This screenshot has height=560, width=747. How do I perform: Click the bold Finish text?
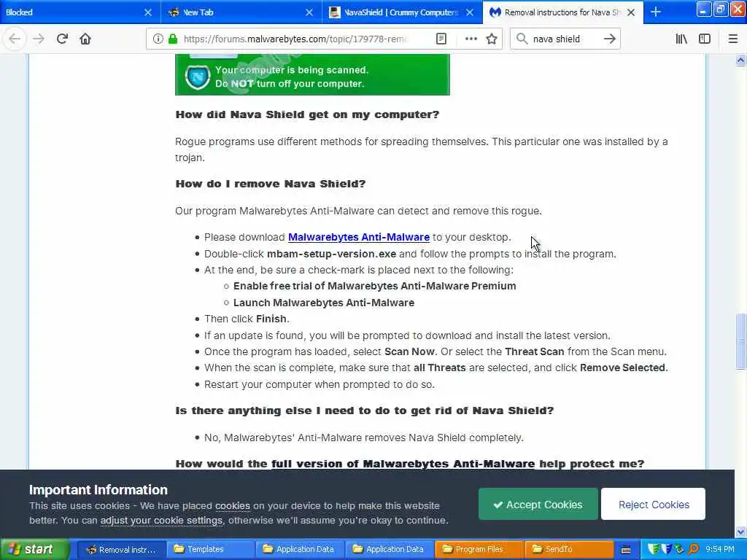271,319
